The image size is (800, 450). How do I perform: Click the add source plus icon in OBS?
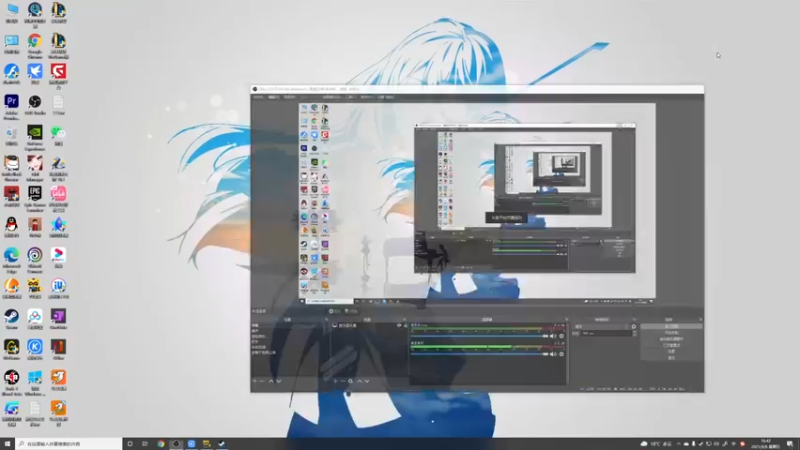click(335, 381)
